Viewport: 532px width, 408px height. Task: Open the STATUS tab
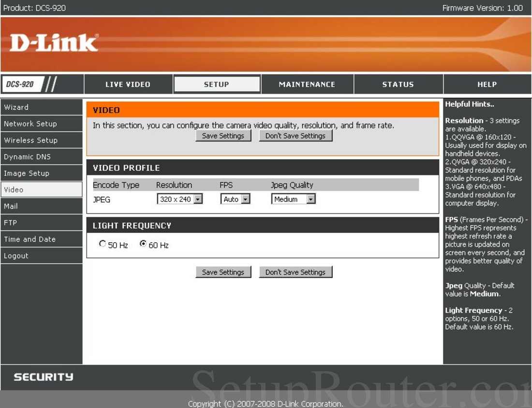(x=398, y=84)
